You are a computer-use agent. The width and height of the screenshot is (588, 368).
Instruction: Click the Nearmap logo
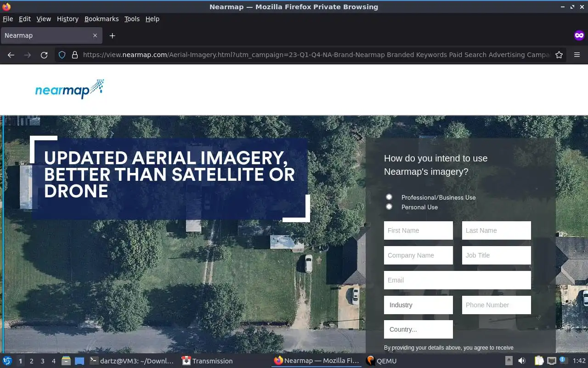tap(69, 89)
